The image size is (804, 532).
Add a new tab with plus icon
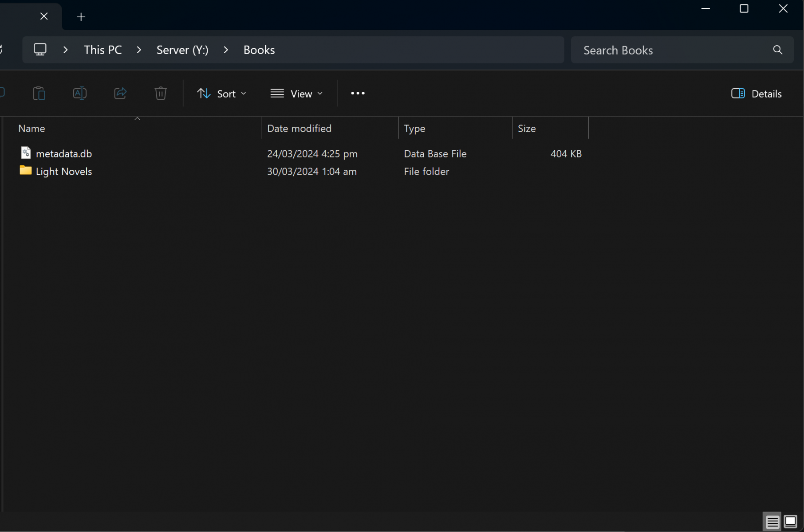coord(81,17)
